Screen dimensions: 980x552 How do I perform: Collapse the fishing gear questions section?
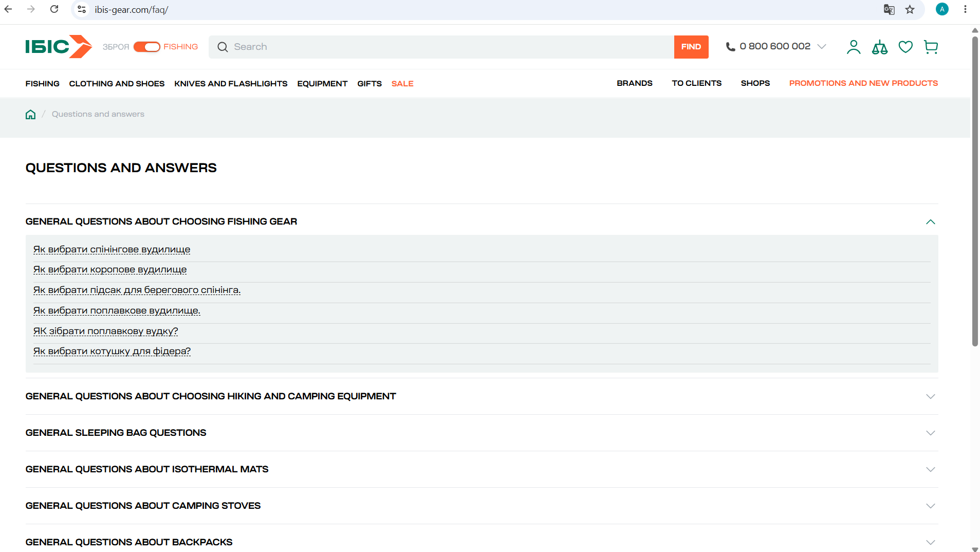[x=930, y=222]
